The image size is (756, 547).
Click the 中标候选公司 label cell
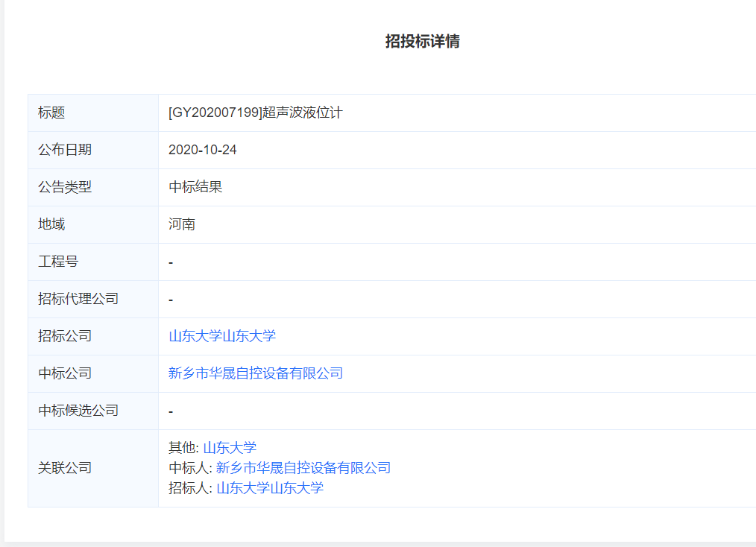93,411
